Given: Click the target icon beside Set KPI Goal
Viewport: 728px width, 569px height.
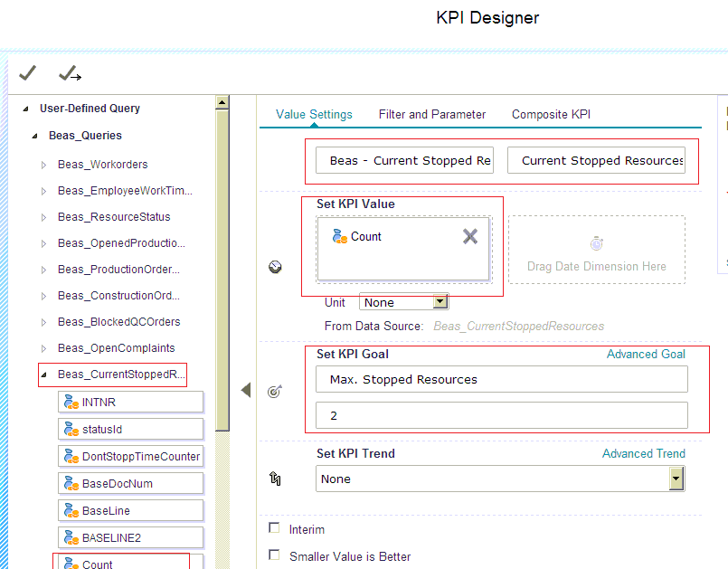Looking at the screenshot, I should coord(275,392).
